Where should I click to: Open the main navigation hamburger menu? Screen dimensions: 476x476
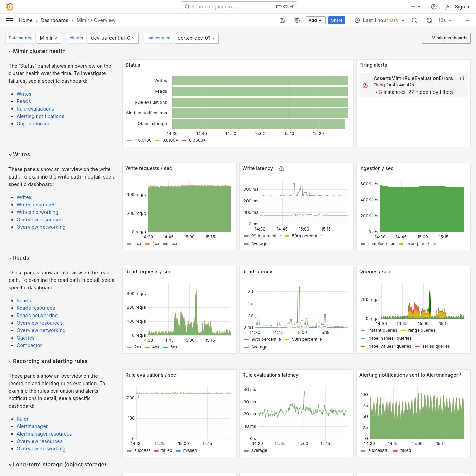pos(9,20)
